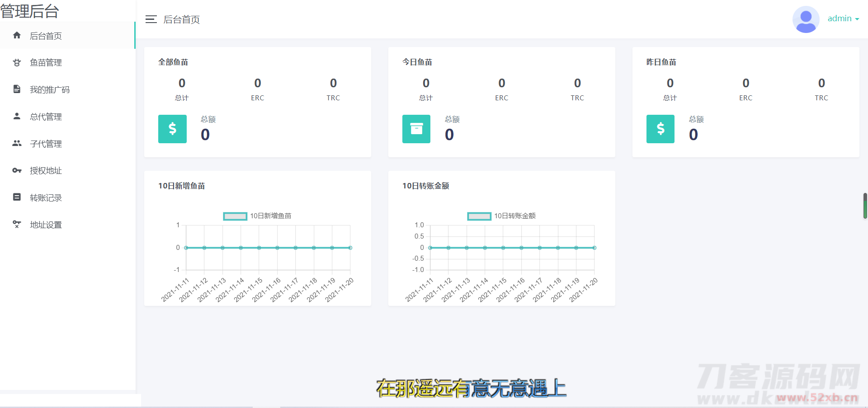
Task: Click the group icon next to 子代管理
Action: (17, 143)
